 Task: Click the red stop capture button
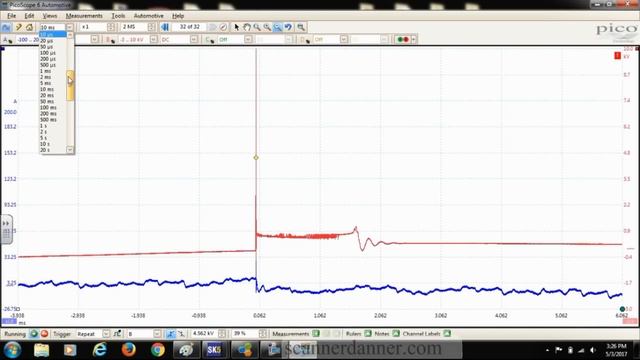(x=44, y=334)
